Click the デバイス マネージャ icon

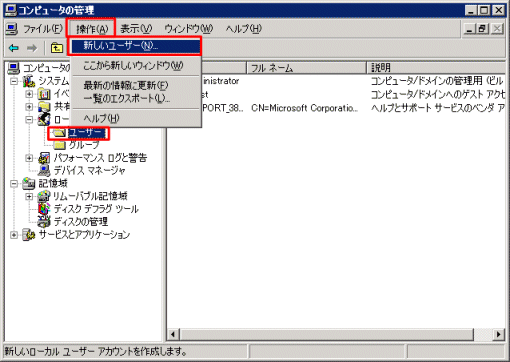pyautogui.click(x=44, y=170)
